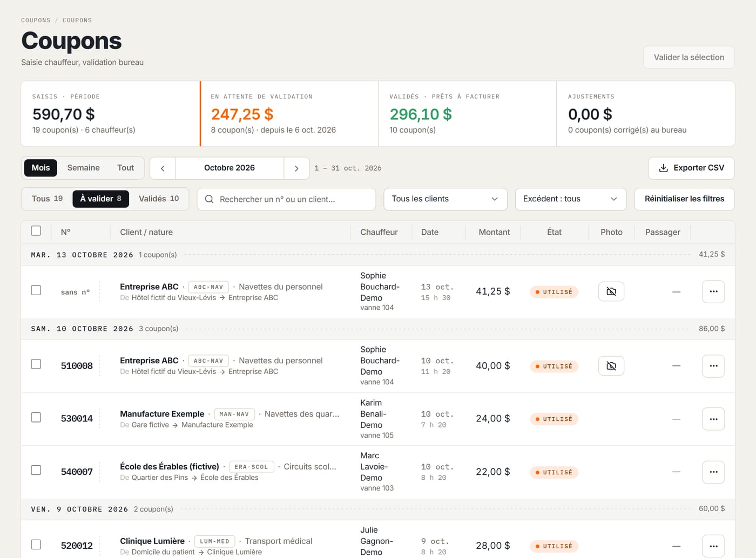Open more actions for sans n° coupon
The image size is (756, 558).
point(713,291)
